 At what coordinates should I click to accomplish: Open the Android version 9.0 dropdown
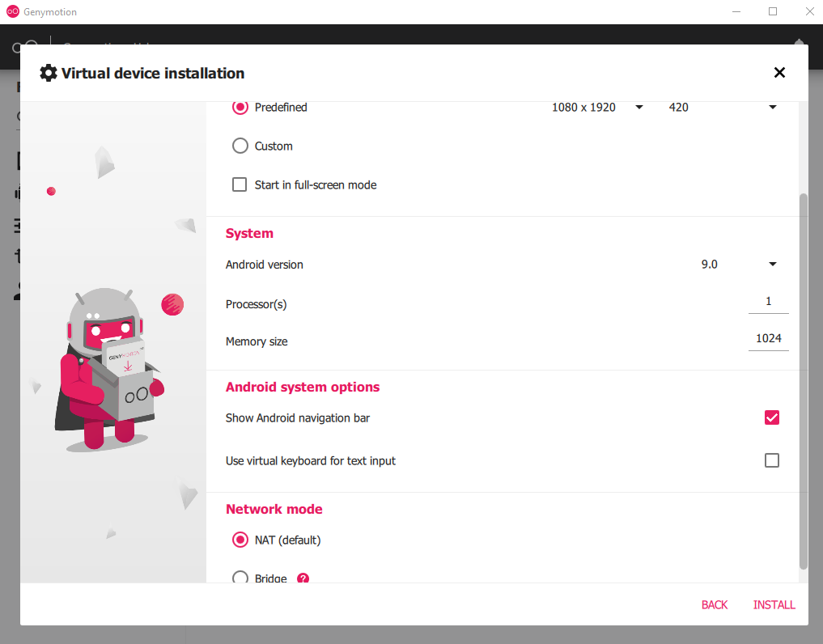[739, 264]
